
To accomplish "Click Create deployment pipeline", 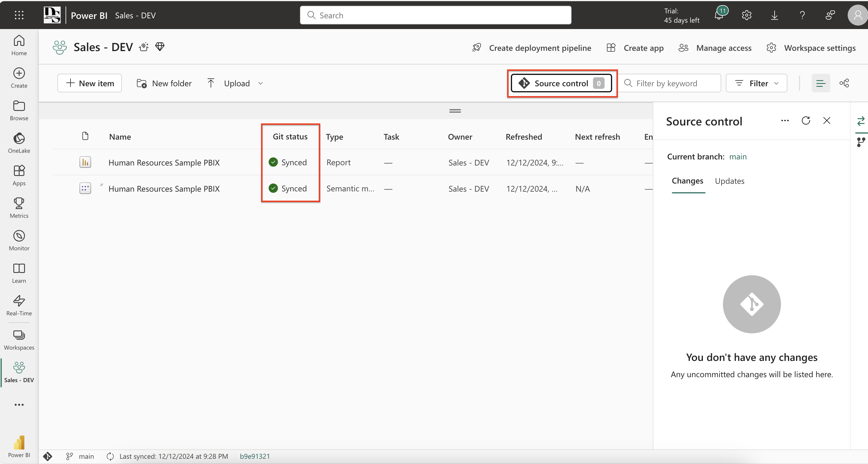I will [x=531, y=48].
